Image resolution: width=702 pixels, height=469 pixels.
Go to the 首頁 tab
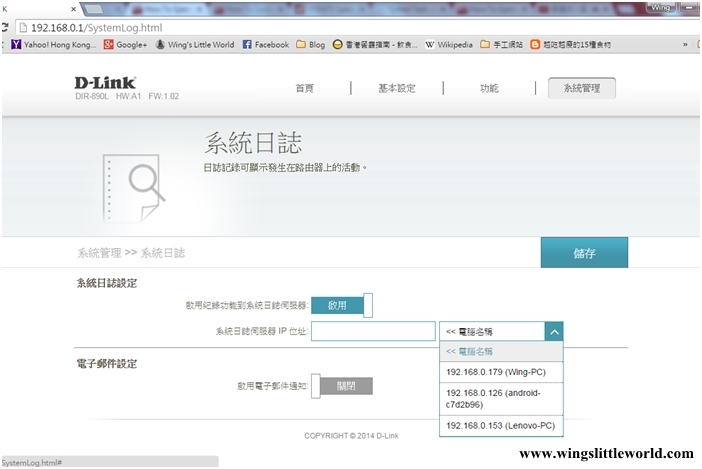pyautogui.click(x=304, y=88)
